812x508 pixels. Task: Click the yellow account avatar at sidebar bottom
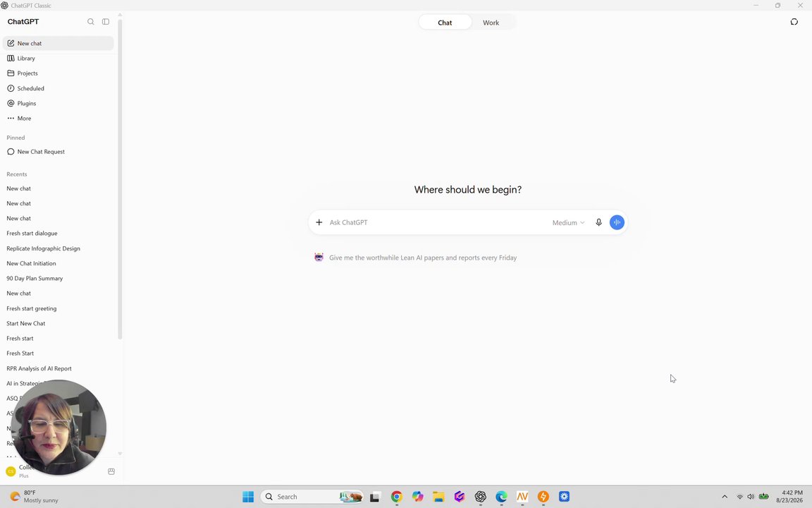pos(11,471)
